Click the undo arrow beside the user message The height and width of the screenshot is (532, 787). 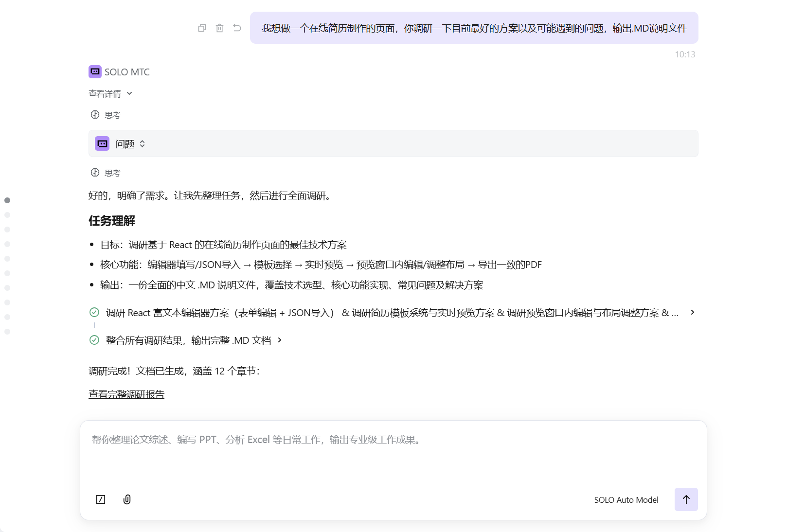click(x=237, y=28)
